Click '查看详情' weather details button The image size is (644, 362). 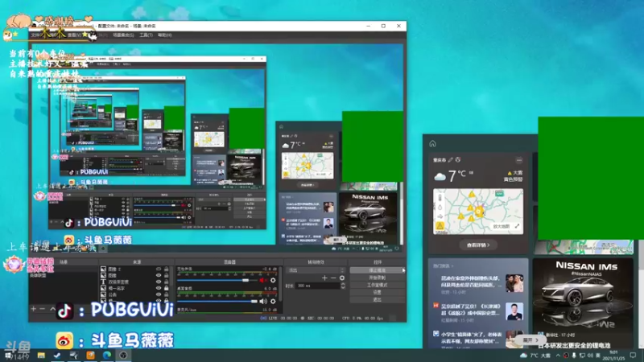[477, 245]
